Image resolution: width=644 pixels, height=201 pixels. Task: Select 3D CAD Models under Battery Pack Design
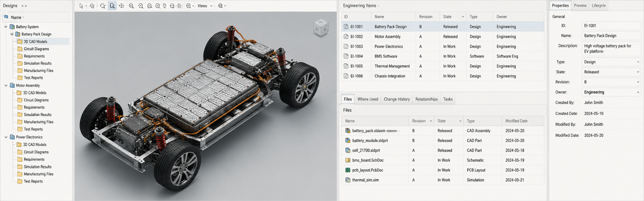point(35,42)
